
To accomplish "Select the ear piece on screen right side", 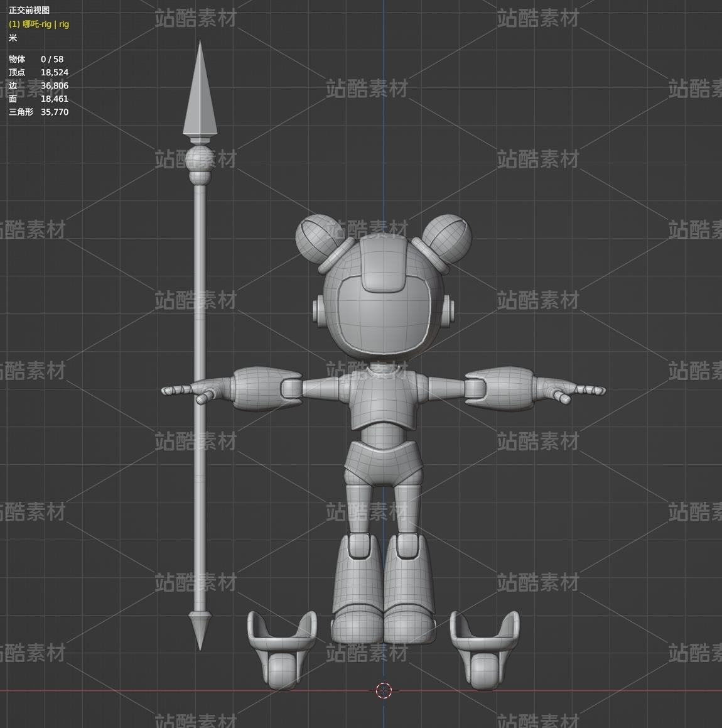I will (x=449, y=311).
